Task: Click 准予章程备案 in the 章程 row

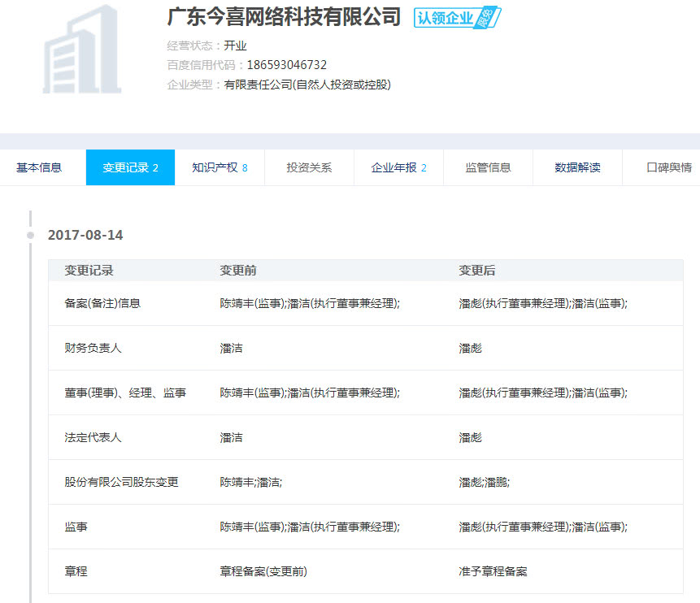Action: [x=493, y=571]
